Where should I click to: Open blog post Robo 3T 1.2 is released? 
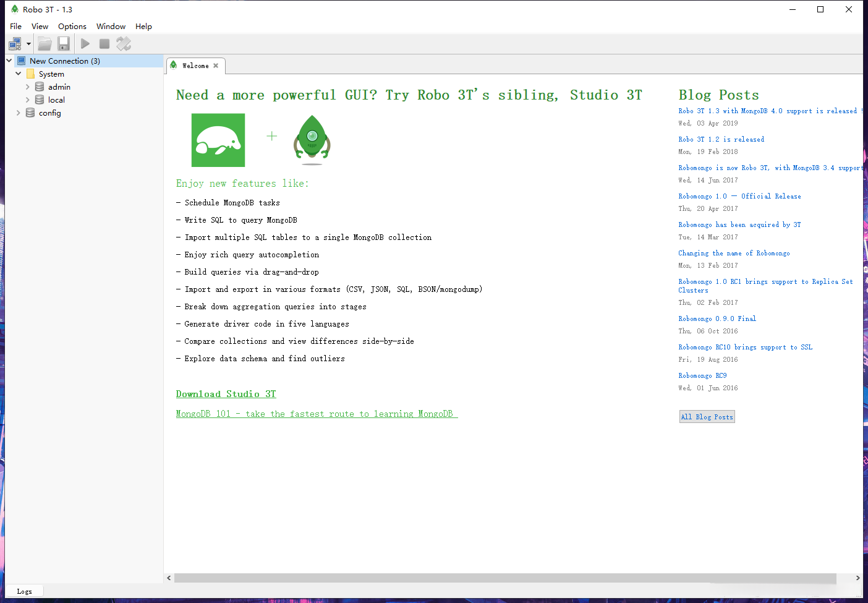click(721, 140)
